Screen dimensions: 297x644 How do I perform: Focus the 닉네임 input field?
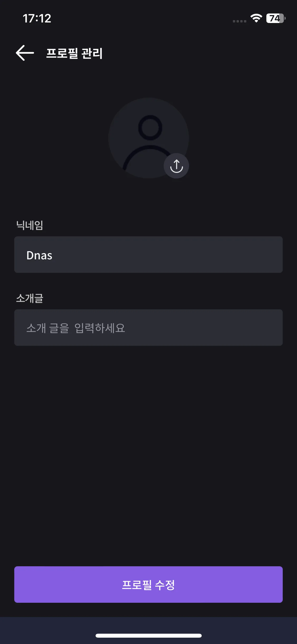[148, 255]
